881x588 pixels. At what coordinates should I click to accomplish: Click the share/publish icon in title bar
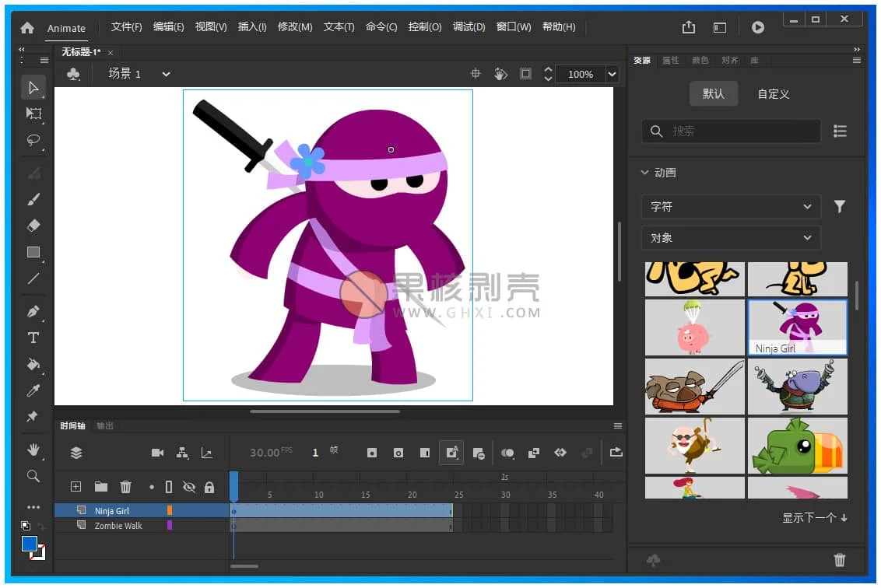(689, 27)
